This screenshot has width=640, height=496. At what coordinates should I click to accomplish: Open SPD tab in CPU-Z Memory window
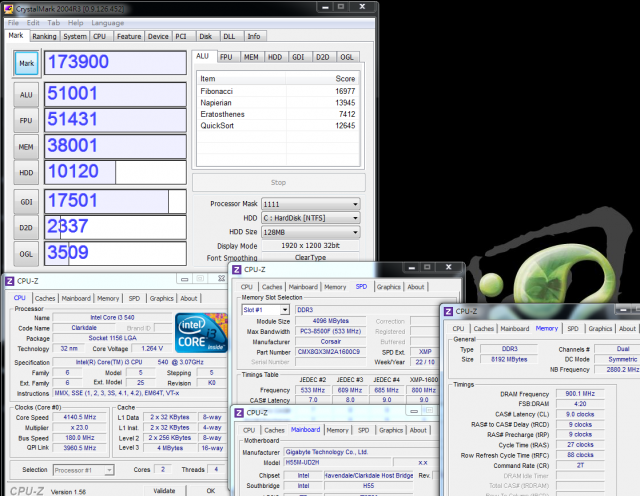[573, 329]
